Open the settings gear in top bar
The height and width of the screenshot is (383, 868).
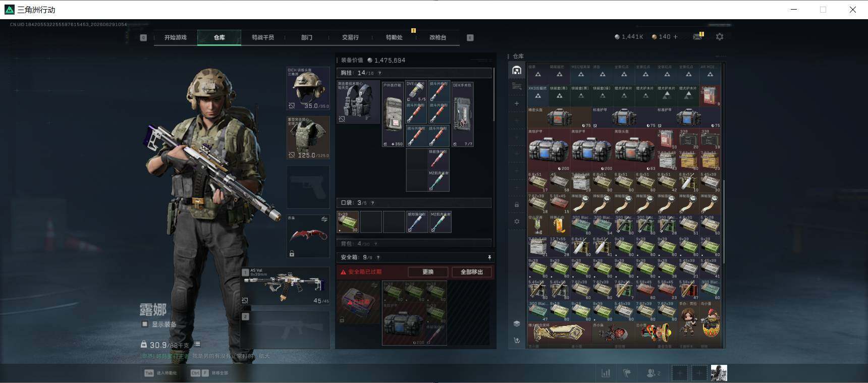720,37
